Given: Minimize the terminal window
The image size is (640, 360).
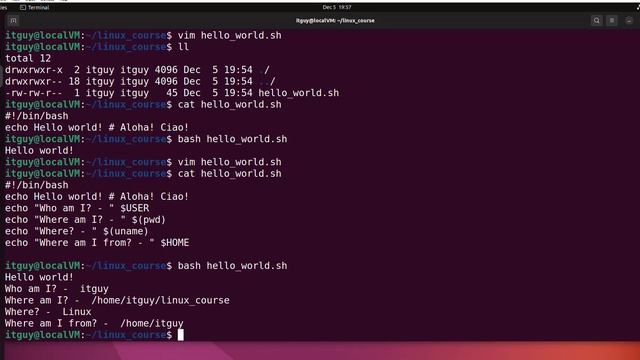Looking at the screenshot, I should coord(629,20).
